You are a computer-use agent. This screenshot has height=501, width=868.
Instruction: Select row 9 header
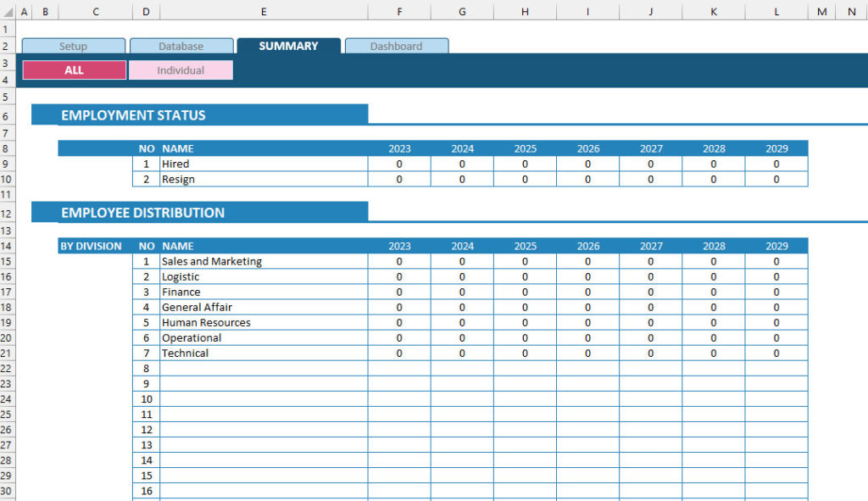tap(6, 164)
